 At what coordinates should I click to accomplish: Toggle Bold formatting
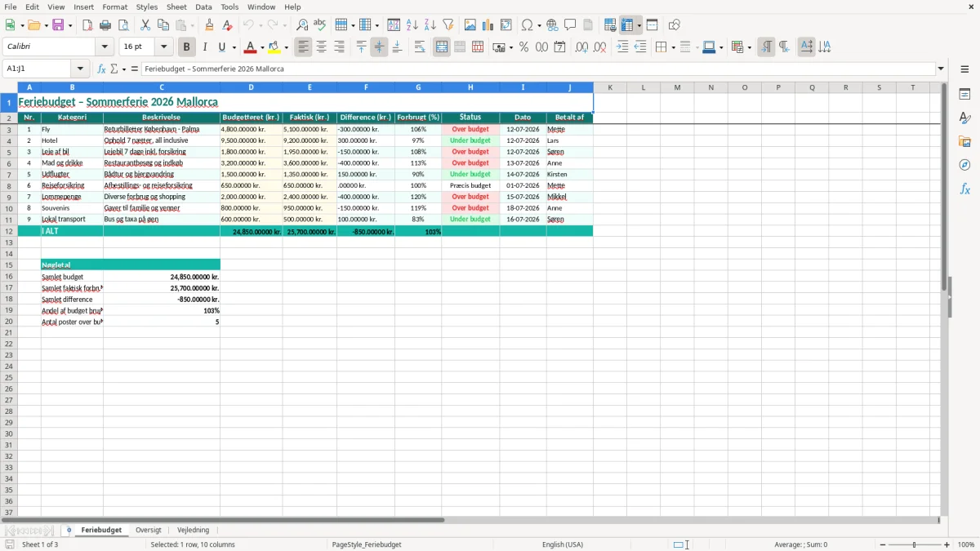187,47
